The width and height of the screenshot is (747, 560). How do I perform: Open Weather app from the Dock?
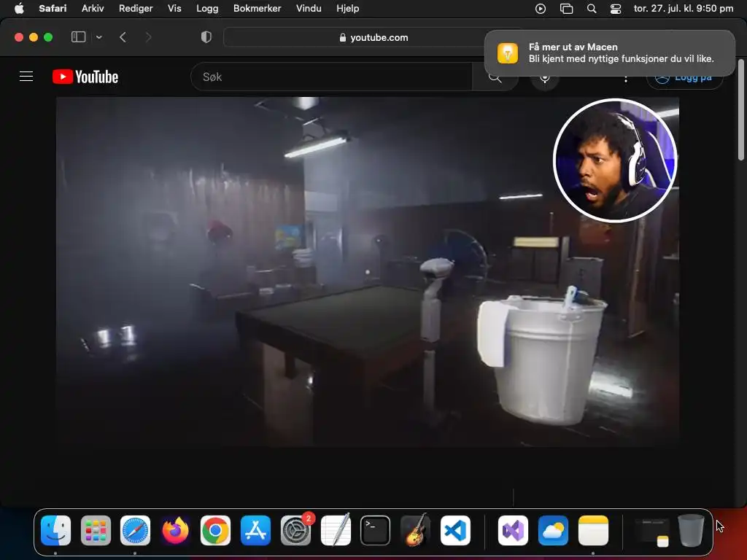point(553,530)
